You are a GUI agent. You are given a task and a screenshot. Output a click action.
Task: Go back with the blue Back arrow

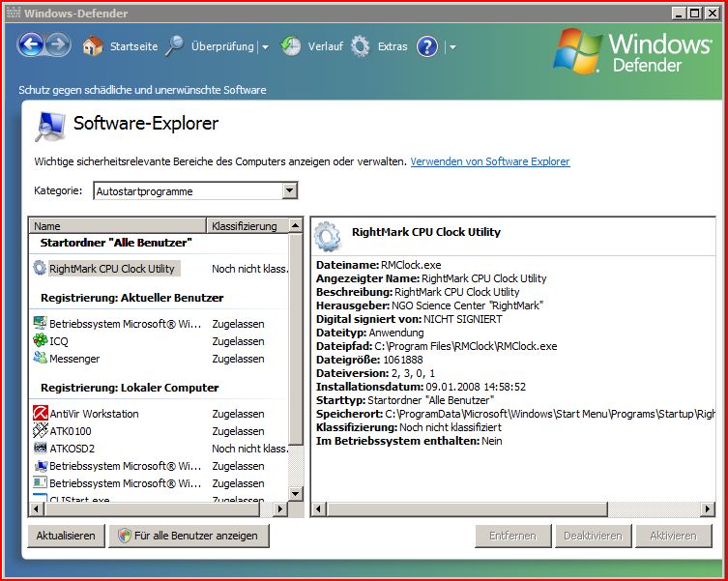[31, 45]
